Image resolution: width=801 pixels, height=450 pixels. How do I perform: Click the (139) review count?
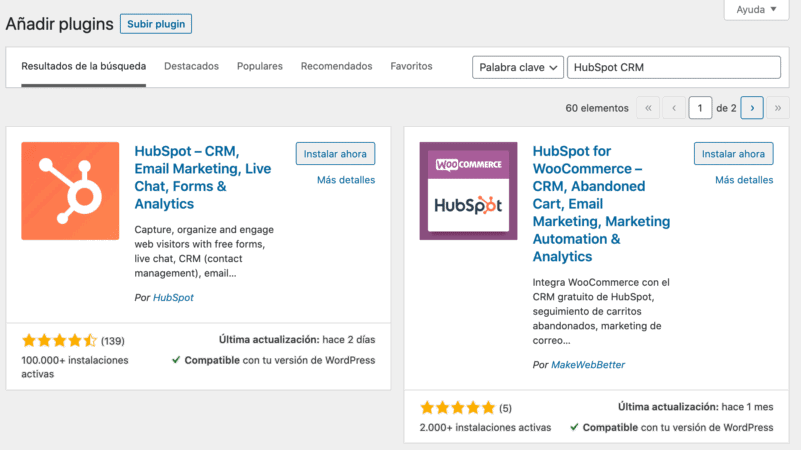[113, 341]
